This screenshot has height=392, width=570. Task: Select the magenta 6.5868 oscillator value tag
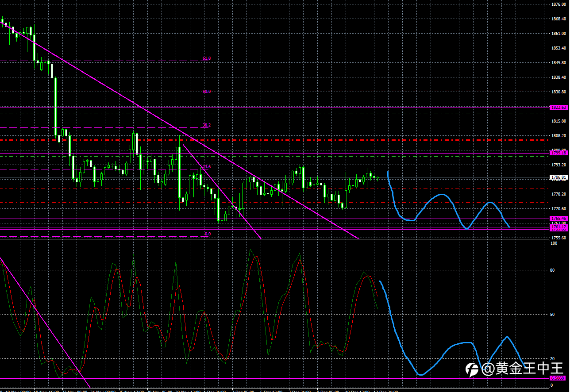557,378
